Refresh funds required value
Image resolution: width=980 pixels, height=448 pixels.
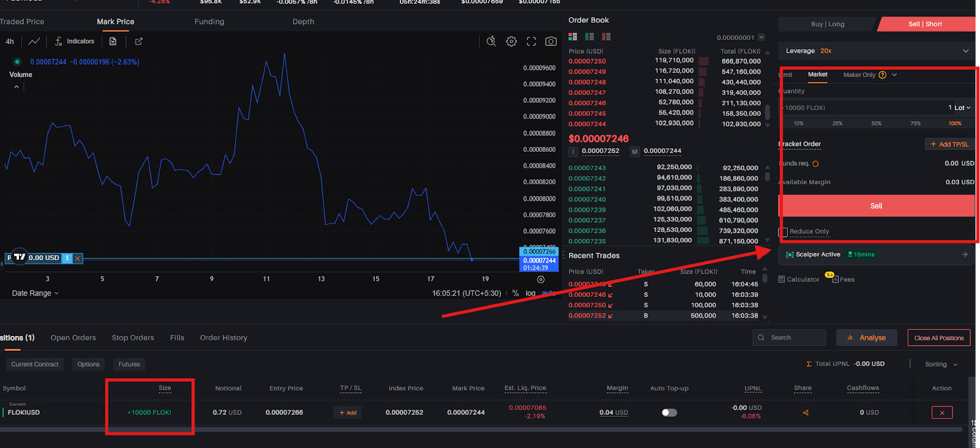click(815, 163)
